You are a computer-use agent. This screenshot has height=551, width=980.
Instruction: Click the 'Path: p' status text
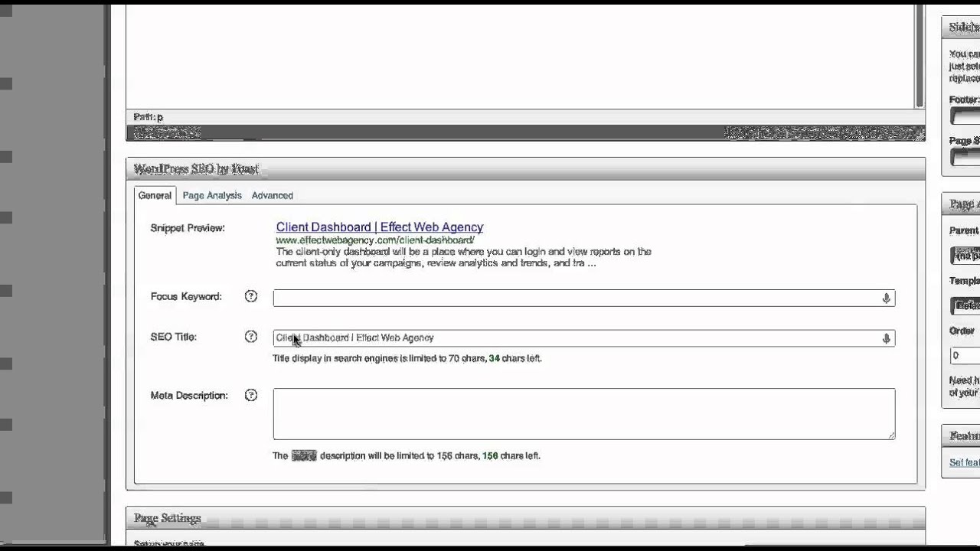pos(149,117)
